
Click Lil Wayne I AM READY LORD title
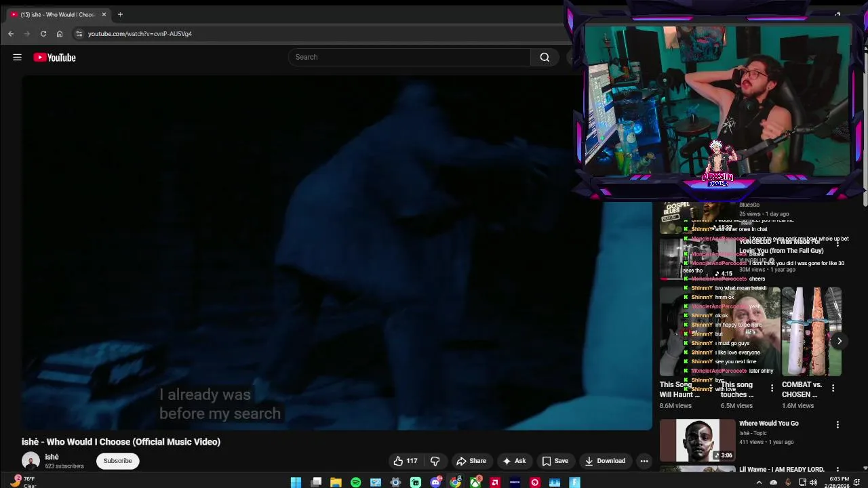tap(781, 469)
